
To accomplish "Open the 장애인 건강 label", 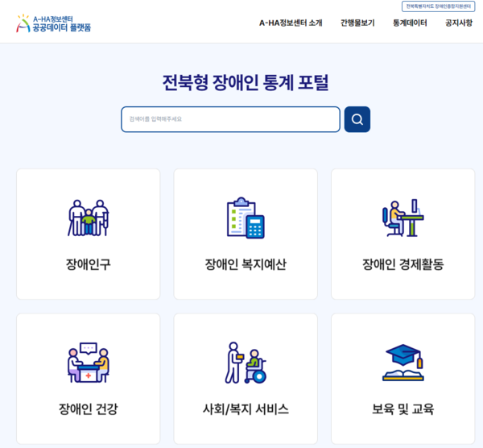I will [89, 409].
